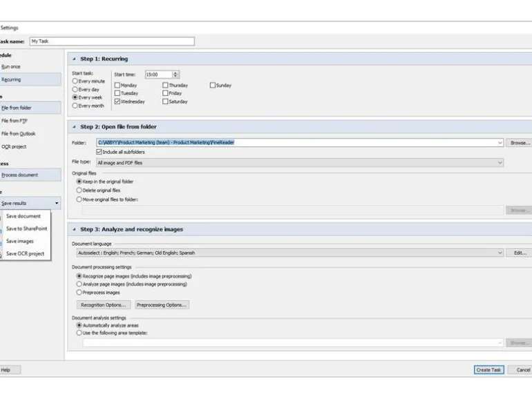Select File from folder option
The height and width of the screenshot is (399, 532).
click(30, 108)
